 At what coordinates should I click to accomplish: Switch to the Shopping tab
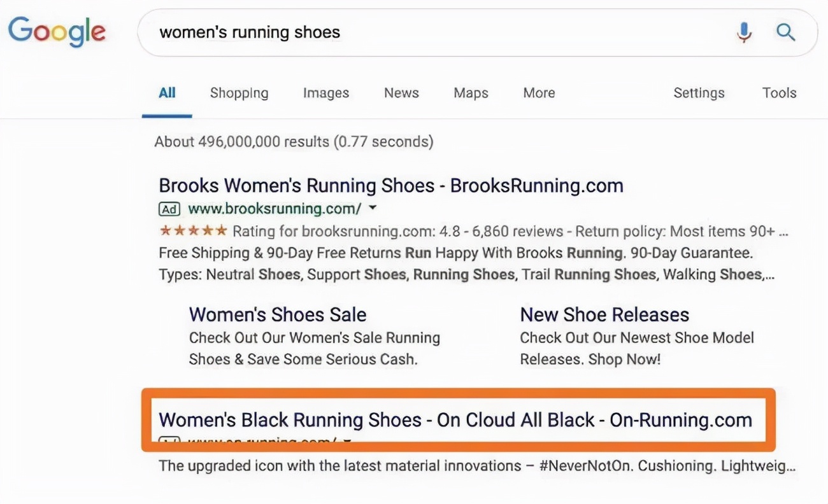[239, 93]
